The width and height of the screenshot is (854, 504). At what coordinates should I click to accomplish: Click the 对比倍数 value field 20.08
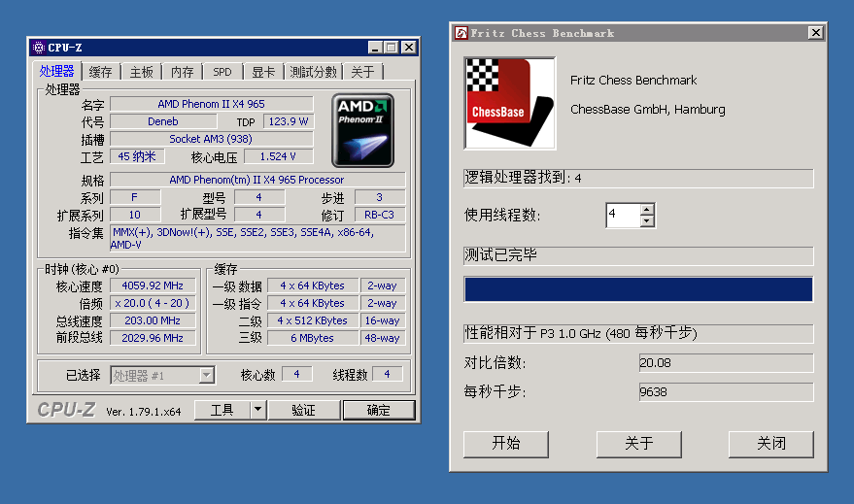pyautogui.click(x=726, y=363)
